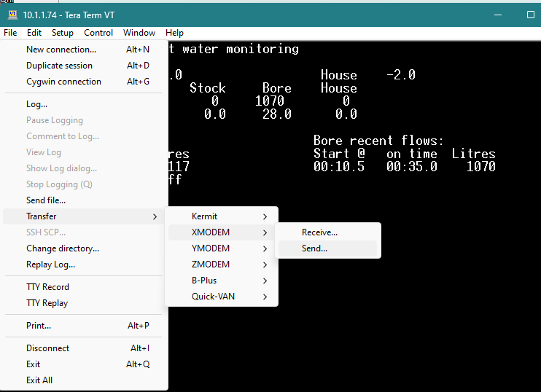Open the Window menu
This screenshot has width=541, height=392.
pyautogui.click(x=139, y=33)
